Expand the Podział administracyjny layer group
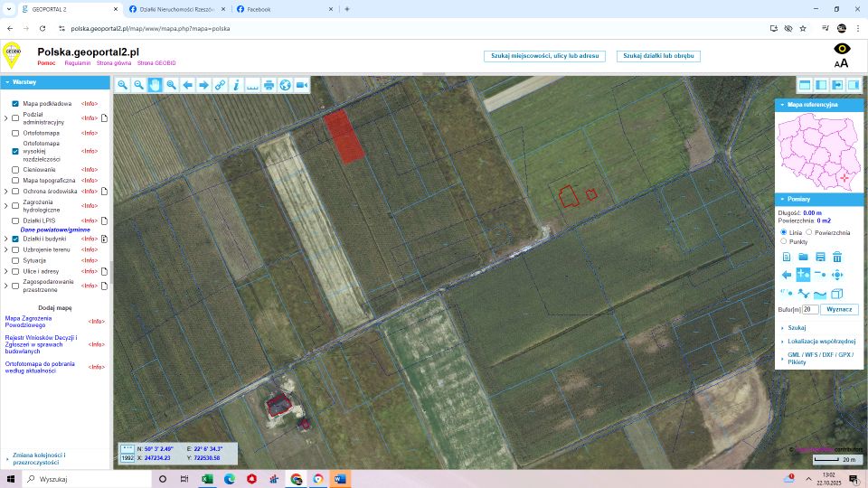Viewport: 868px width, 488px height. coord(6,118)
